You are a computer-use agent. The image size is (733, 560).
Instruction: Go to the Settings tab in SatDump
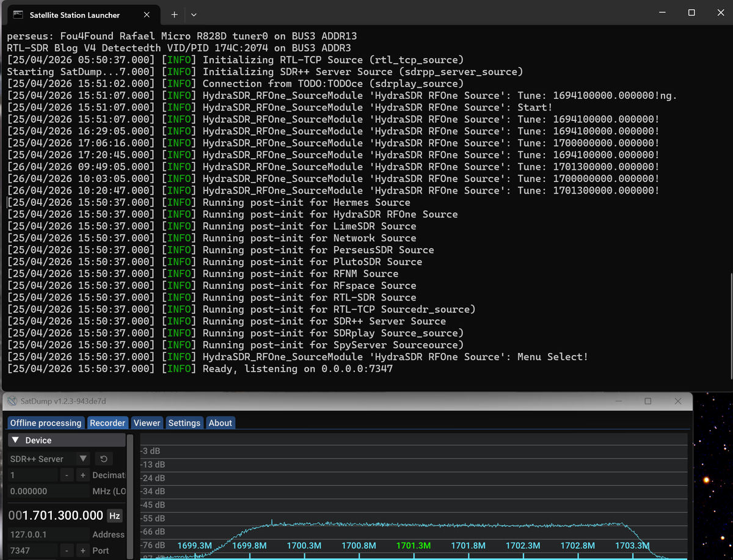pos(184,423)
